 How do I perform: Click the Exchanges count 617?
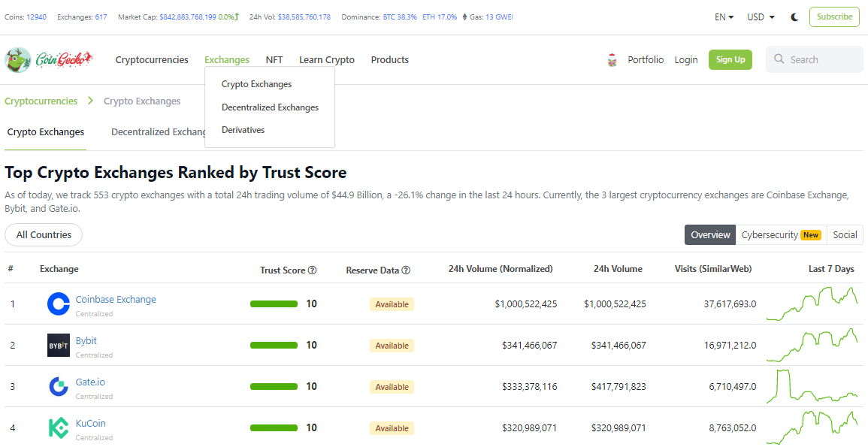tap(101, 17)
